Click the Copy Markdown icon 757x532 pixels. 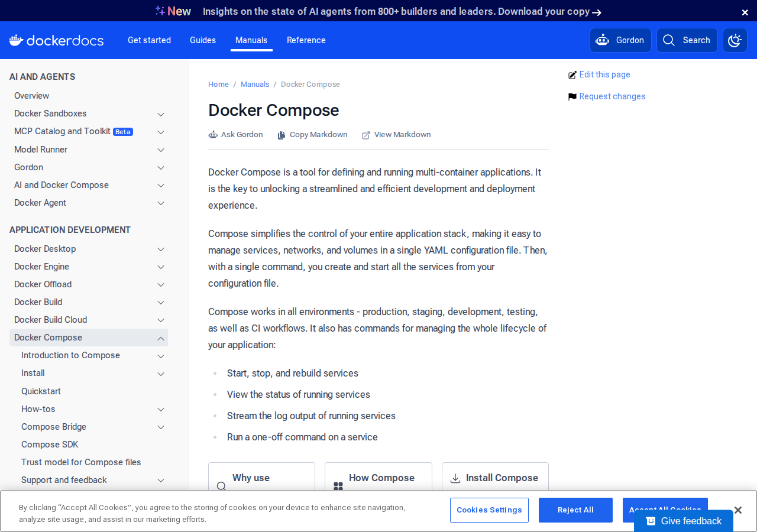282,135
